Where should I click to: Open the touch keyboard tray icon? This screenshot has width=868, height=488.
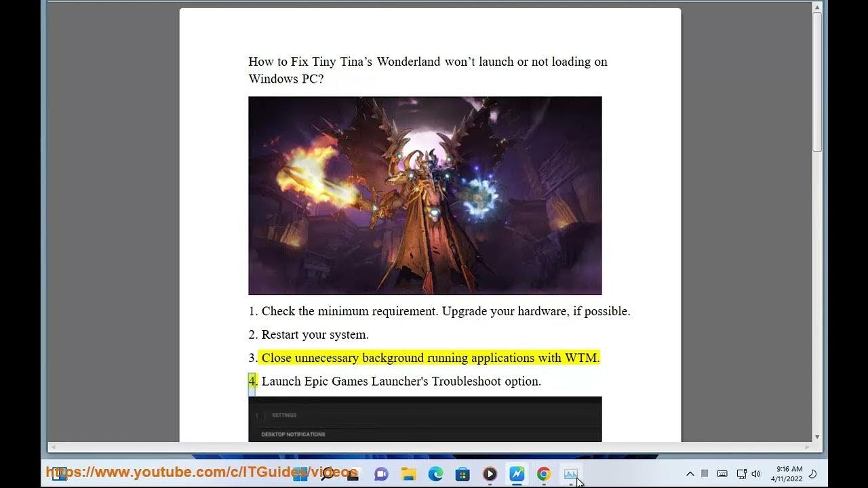tap(722, 474)
